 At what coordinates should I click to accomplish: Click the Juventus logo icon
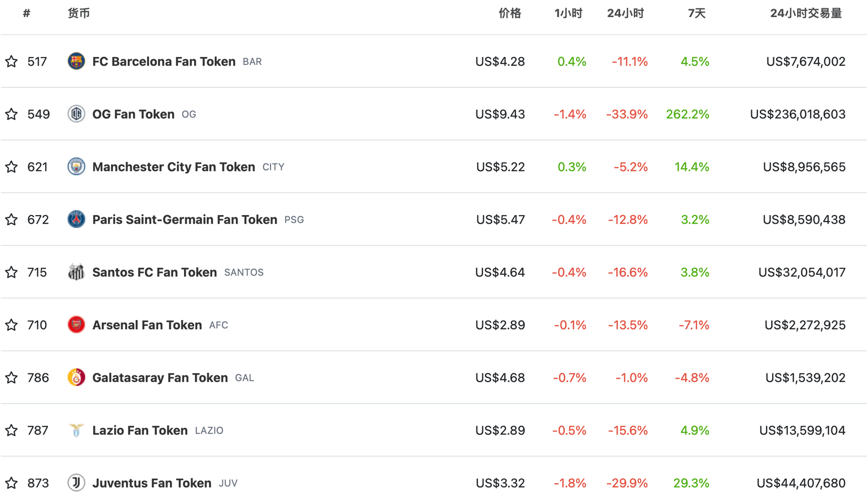pos(76,483)
